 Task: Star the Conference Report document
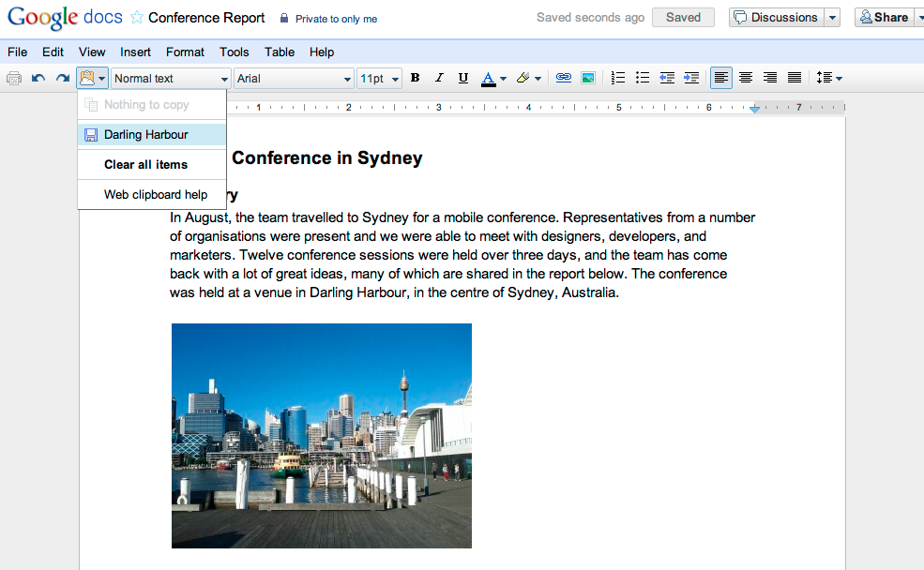point(137,18)
